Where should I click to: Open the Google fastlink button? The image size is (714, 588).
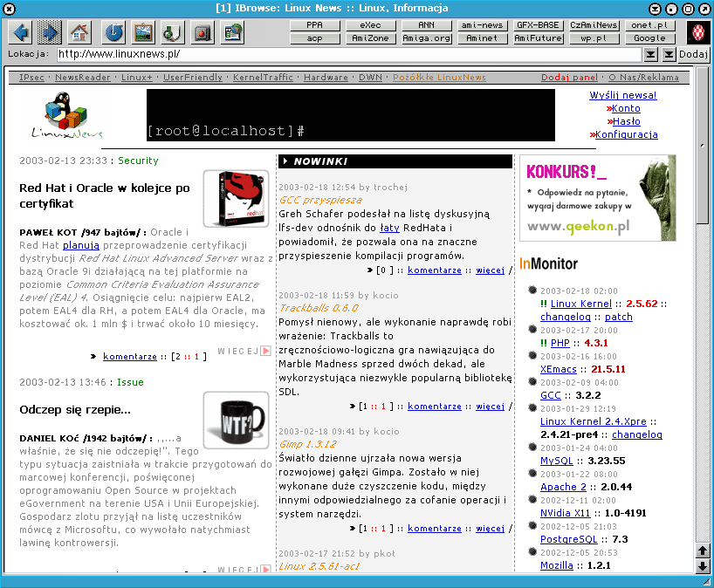click(649, 38)
